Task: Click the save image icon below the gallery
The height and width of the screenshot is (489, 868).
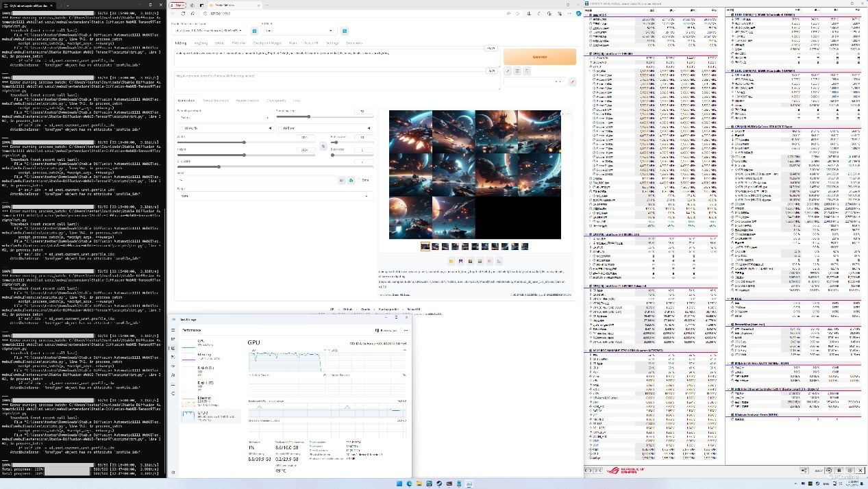Action: point(461,261)
